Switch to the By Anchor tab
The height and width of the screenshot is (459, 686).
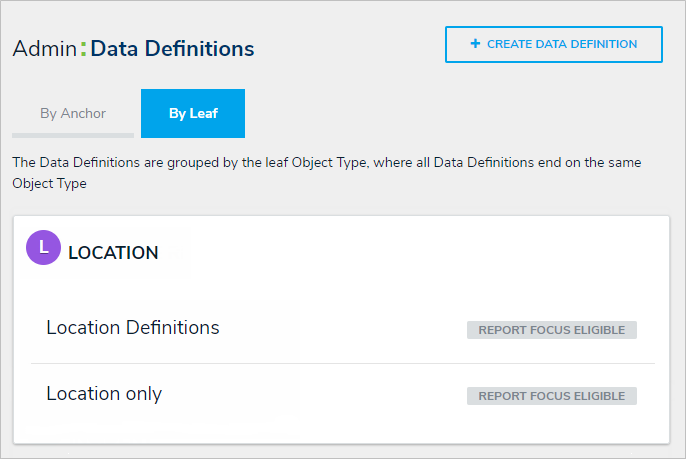pyautogui.click(x=73, y=114)
